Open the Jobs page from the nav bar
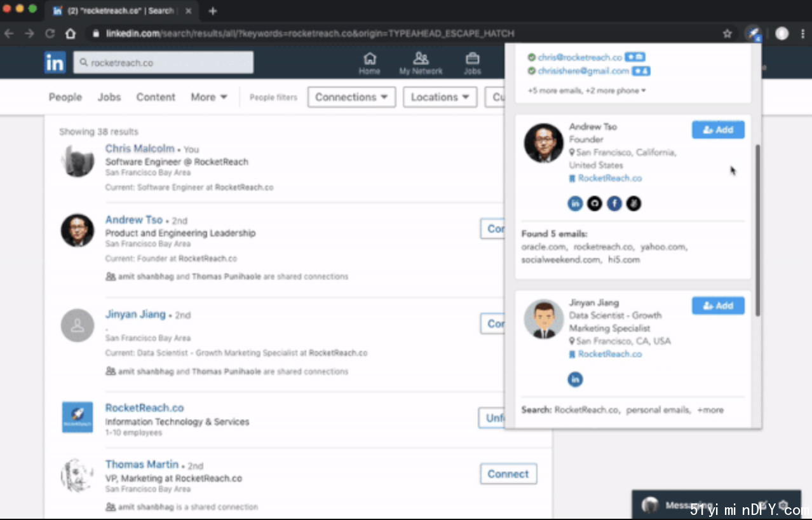The width and height of the screenshot is (812, 520). (472, 63)
